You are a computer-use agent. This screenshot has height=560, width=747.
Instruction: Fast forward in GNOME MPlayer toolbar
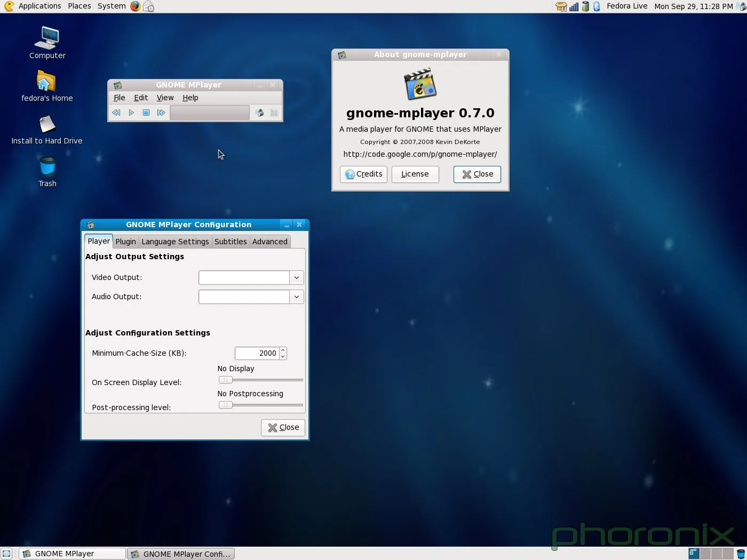click(161, 113)
